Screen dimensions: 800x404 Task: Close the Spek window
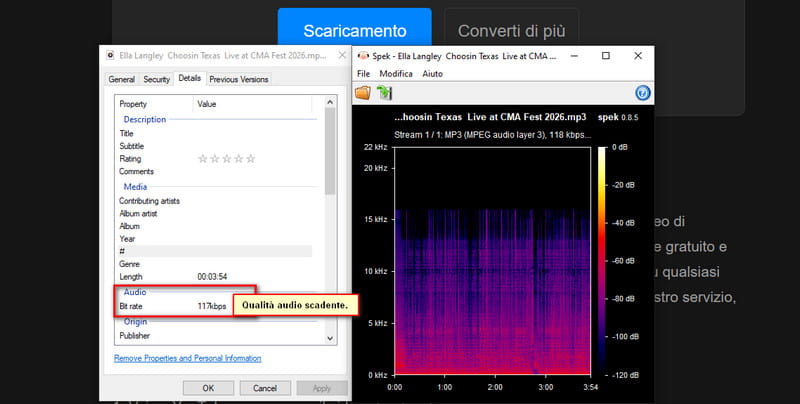point(638,56)
